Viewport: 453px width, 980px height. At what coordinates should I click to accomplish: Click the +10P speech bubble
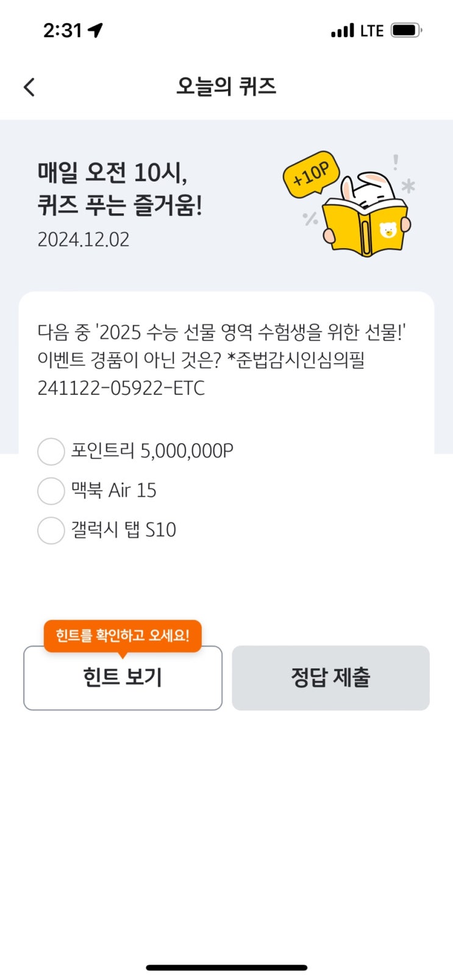coord(311,174)
